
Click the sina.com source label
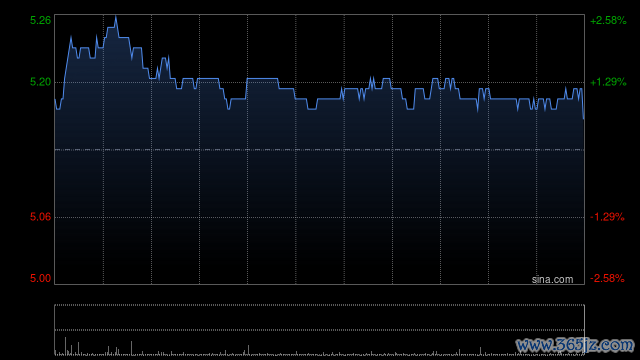click(x=552, y=280)
